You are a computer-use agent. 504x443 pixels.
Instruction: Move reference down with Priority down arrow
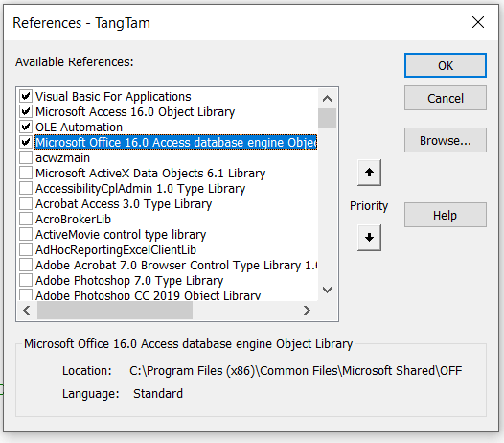coord(369,238)
